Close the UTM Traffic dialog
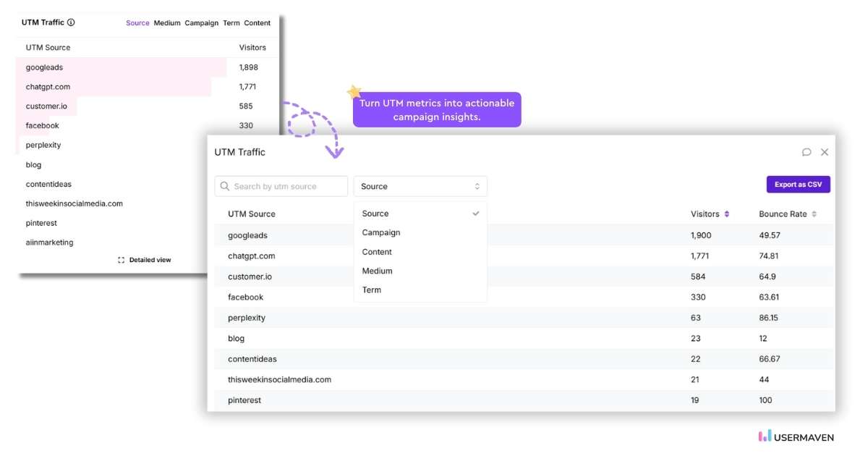Screen dimensions: 868x456 (x=825, y=152)
